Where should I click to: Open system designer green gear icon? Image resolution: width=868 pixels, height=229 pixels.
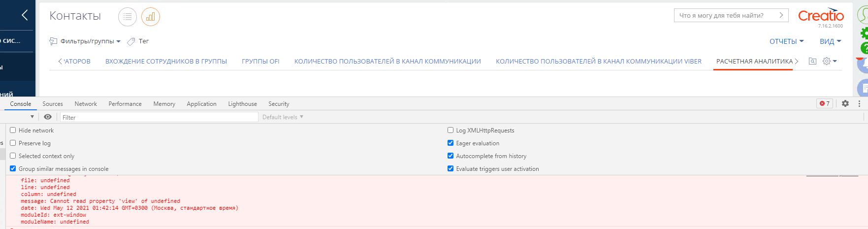point(864,33)
